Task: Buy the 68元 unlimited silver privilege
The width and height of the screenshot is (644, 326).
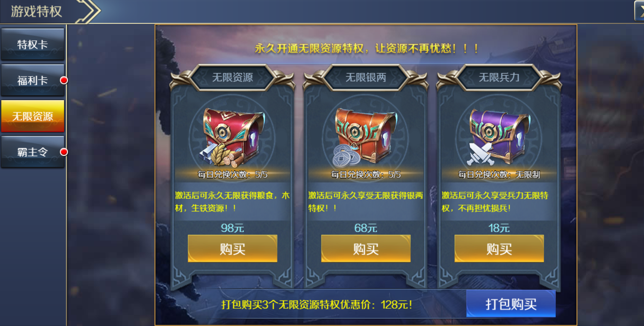Action: tap(366, 249)
